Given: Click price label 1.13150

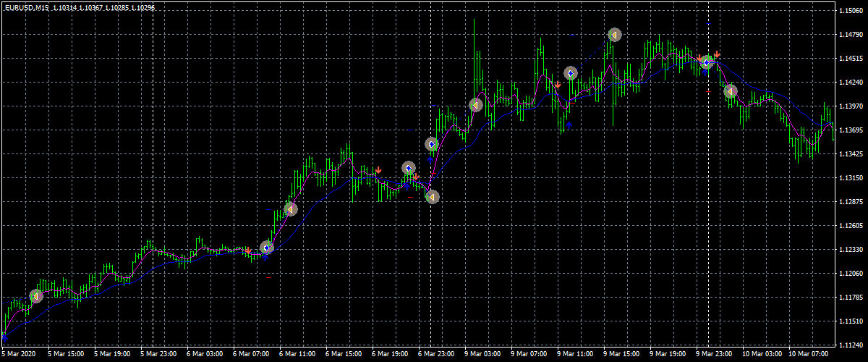Looking at the screenshot, I should [851, 178].
